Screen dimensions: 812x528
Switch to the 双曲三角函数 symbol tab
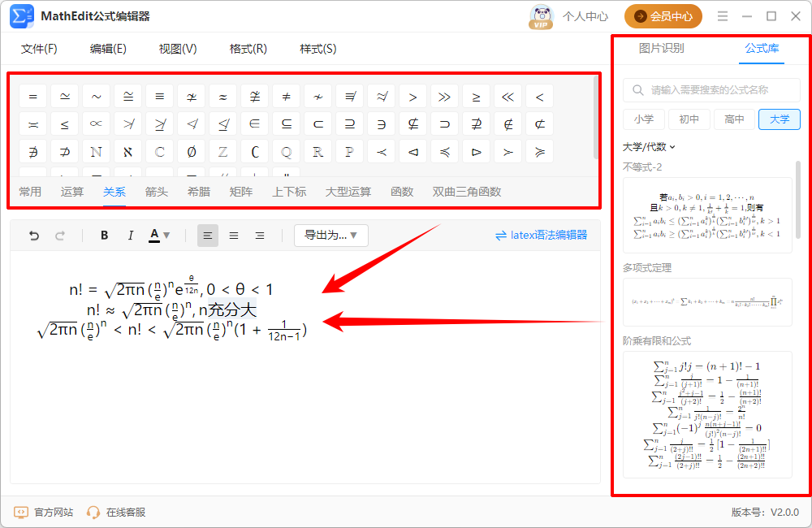pyautogui.click(x=467, y=192)
